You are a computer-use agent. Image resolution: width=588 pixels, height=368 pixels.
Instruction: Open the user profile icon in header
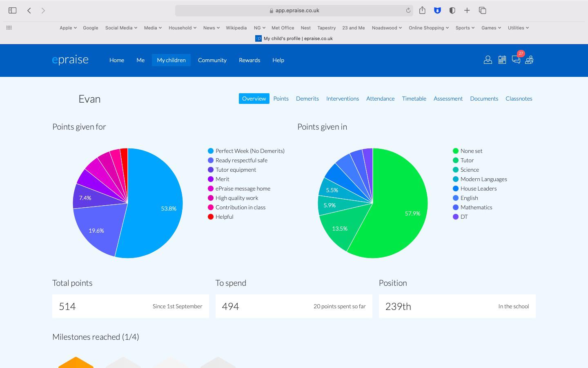(488, 60)
